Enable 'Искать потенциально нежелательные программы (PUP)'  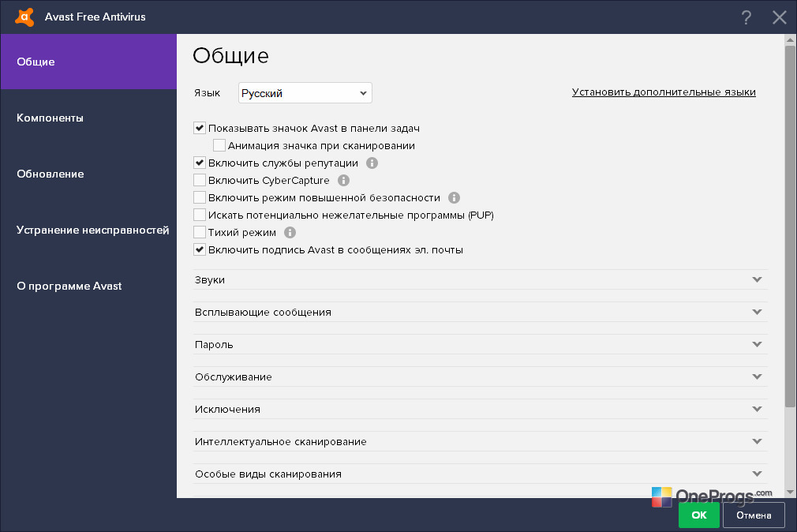[199, 215]
